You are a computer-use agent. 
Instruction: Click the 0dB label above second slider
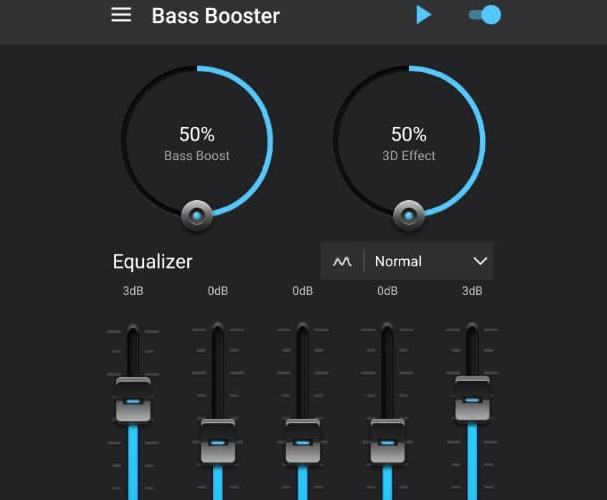tap(218, 291)
